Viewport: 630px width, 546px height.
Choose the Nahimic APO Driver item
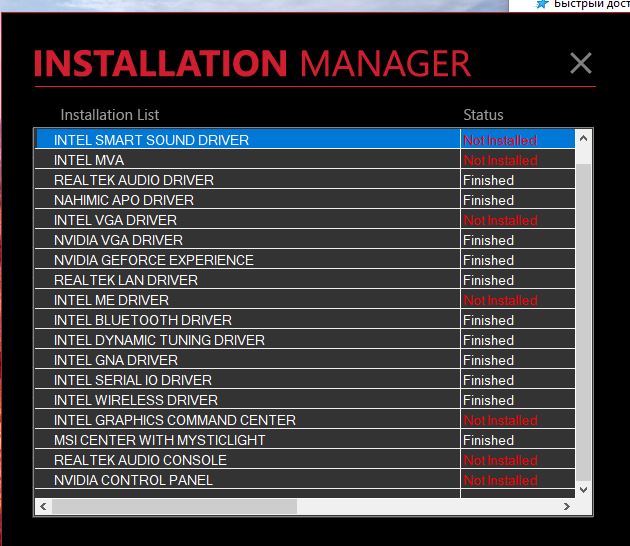(123, 200)
